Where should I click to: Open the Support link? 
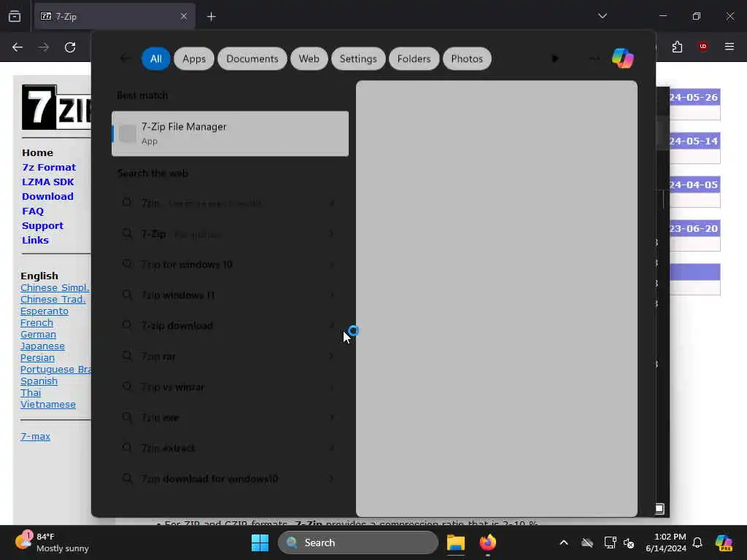(42, 226)
